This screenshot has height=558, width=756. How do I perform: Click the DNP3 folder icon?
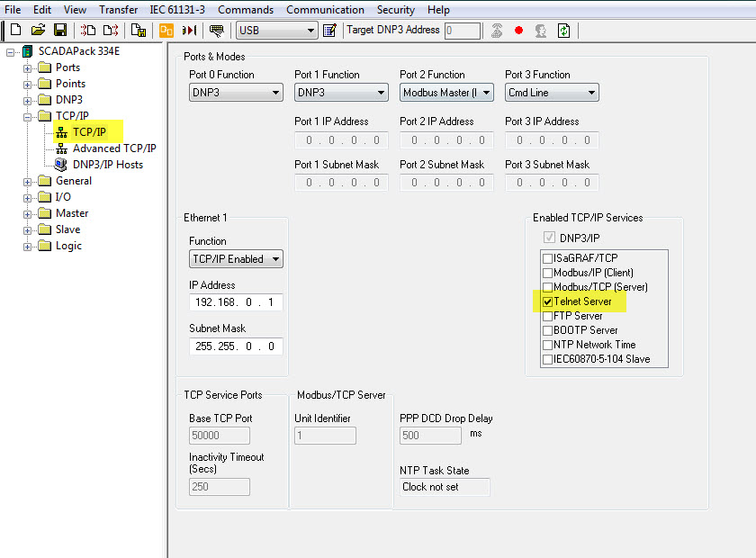click(45, 99)
